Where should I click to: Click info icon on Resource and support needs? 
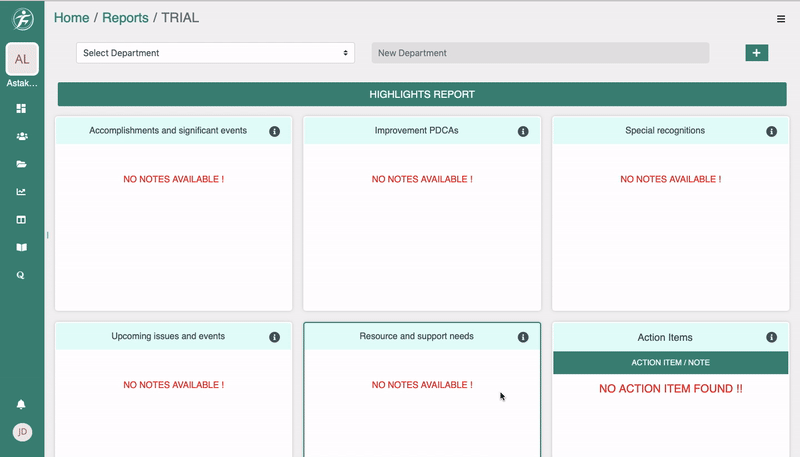click(x=523, y=337)
